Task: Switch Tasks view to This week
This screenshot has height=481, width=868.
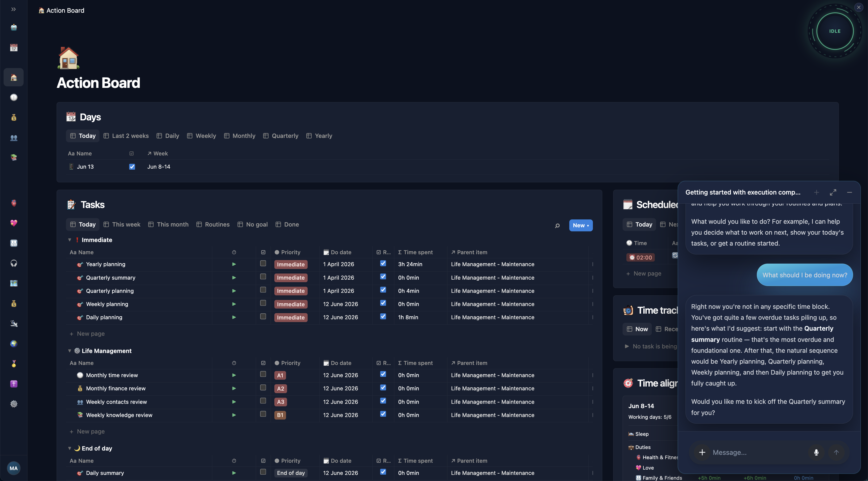Action: (x=122, y=225)
